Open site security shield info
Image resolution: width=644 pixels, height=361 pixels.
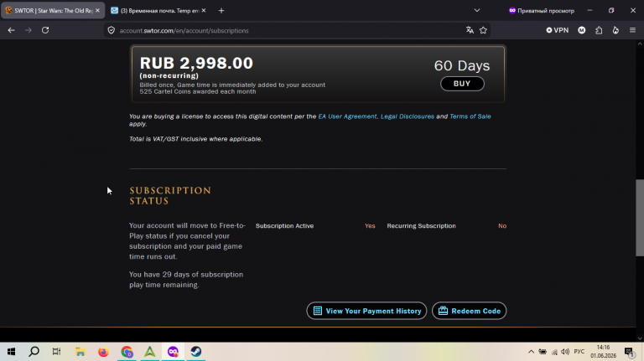click(x=112, y=30)
